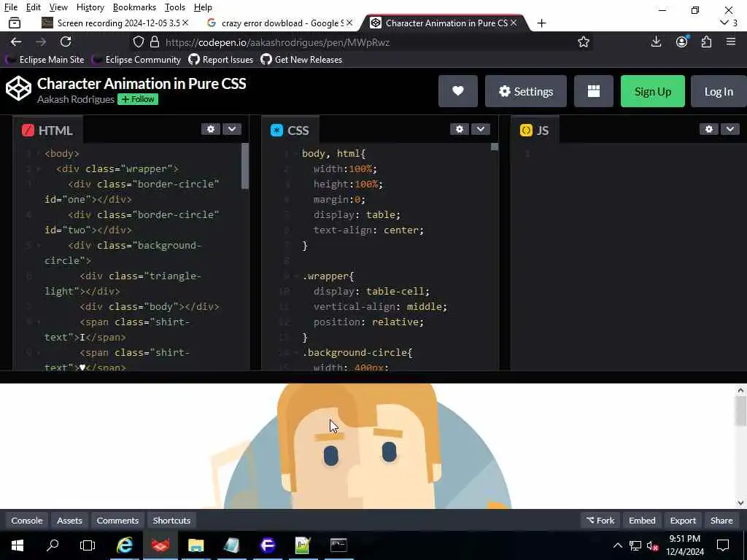Image resolution: width=747 pixels, height=560 pixels.
Task: Click the CodePen logo icon
Action: pos(18,88)
